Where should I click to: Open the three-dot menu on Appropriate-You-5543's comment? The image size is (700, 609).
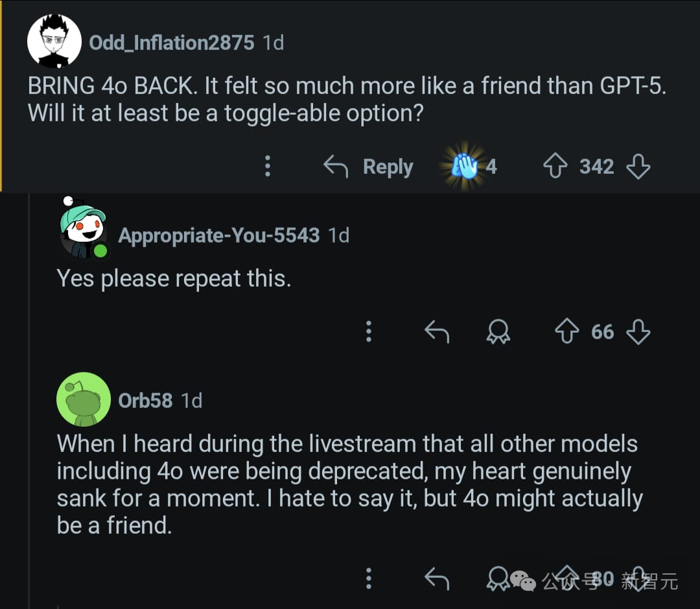pyautogui.click(x=369, y=331)
